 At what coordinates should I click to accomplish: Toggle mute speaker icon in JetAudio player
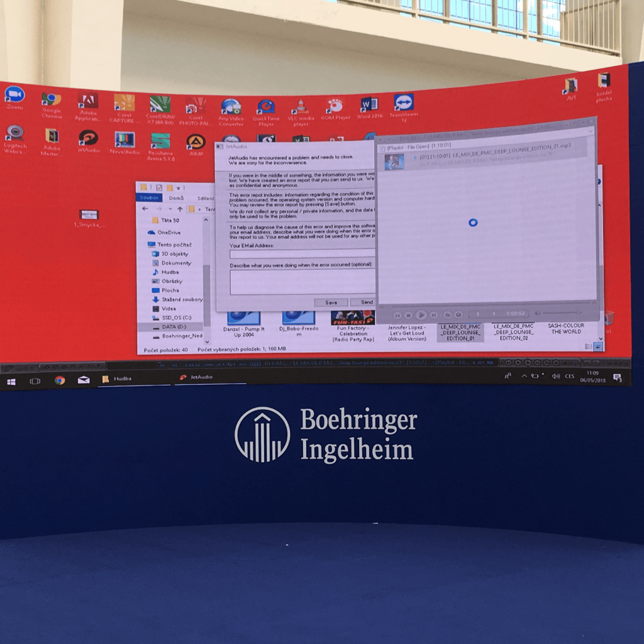[x=536, y=313]
